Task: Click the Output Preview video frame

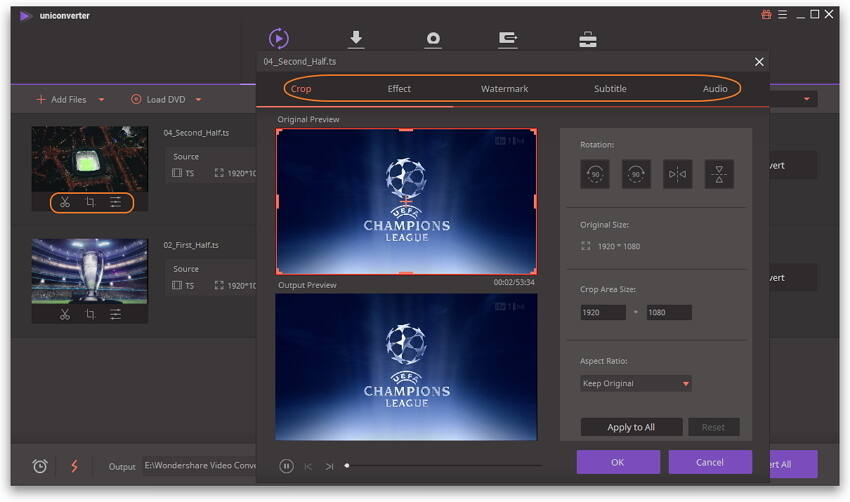Action: click(406, 367)
